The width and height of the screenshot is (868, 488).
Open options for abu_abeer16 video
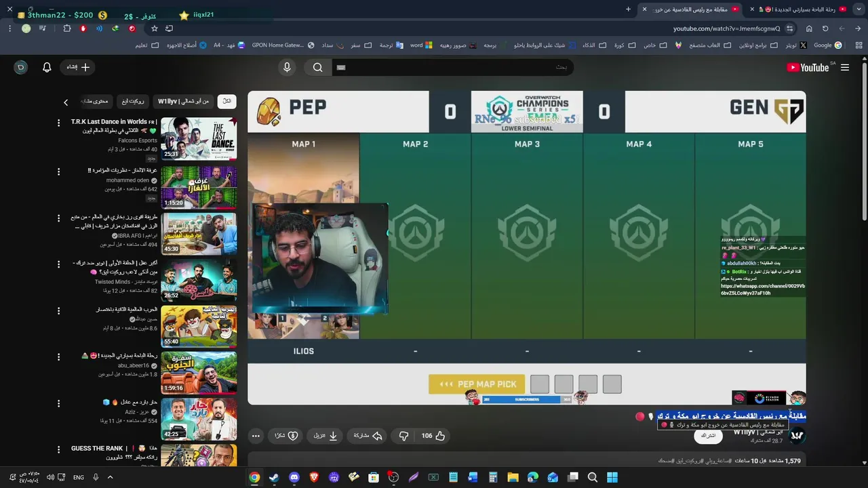coord(58,357)
